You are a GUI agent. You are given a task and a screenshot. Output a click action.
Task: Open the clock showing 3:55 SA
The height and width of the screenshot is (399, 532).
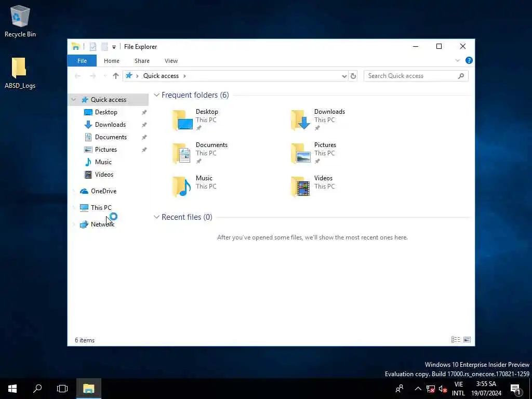point(486,389)
